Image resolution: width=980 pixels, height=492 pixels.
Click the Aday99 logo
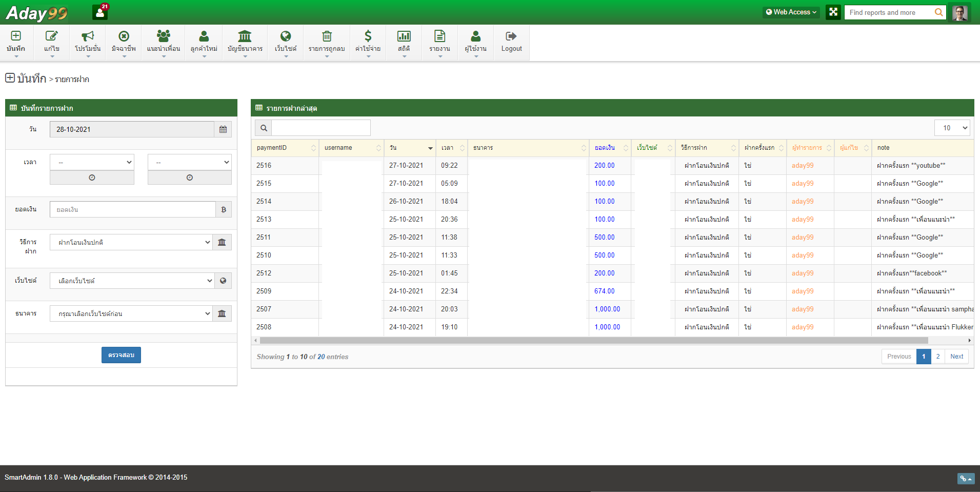(x=36, y=13)
